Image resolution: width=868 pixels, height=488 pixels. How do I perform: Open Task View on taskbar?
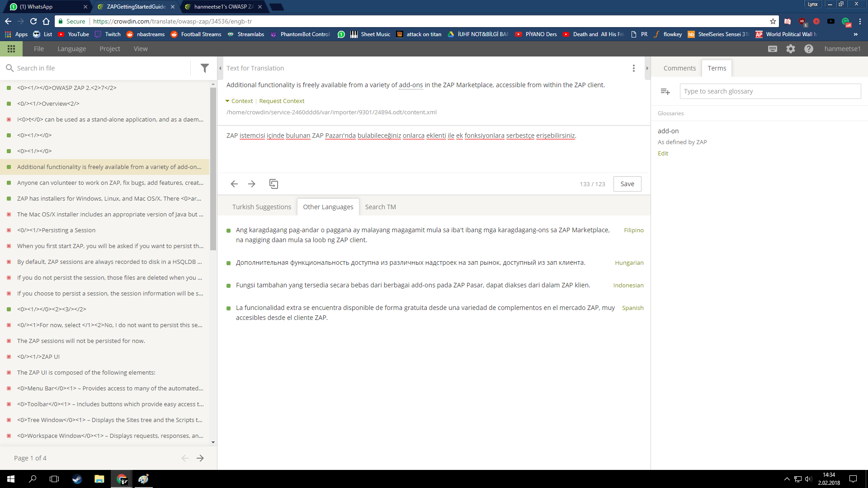[x=54, y=479]
